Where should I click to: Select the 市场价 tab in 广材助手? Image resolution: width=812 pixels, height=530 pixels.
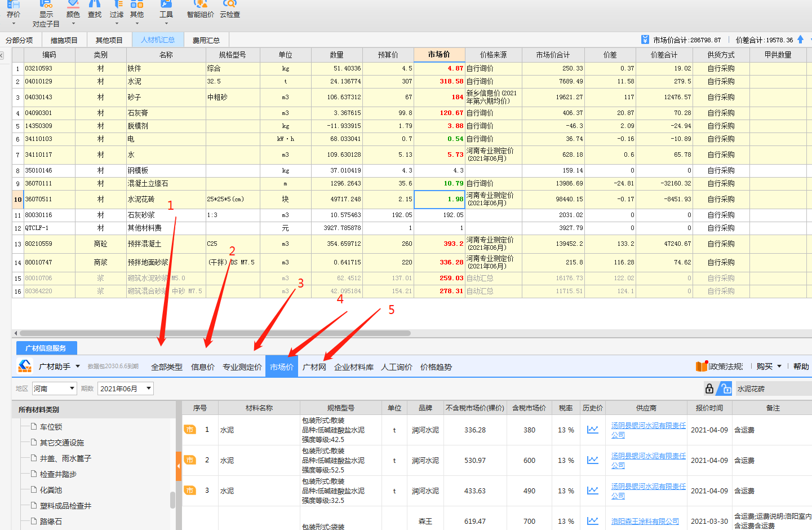pos(282,366)
